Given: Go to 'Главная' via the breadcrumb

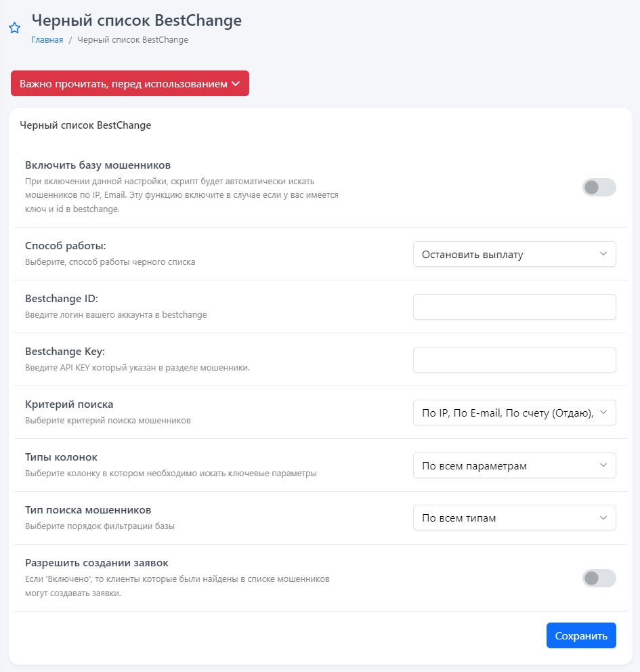Looking at the screenshot, I should click(x=47, y=40).
